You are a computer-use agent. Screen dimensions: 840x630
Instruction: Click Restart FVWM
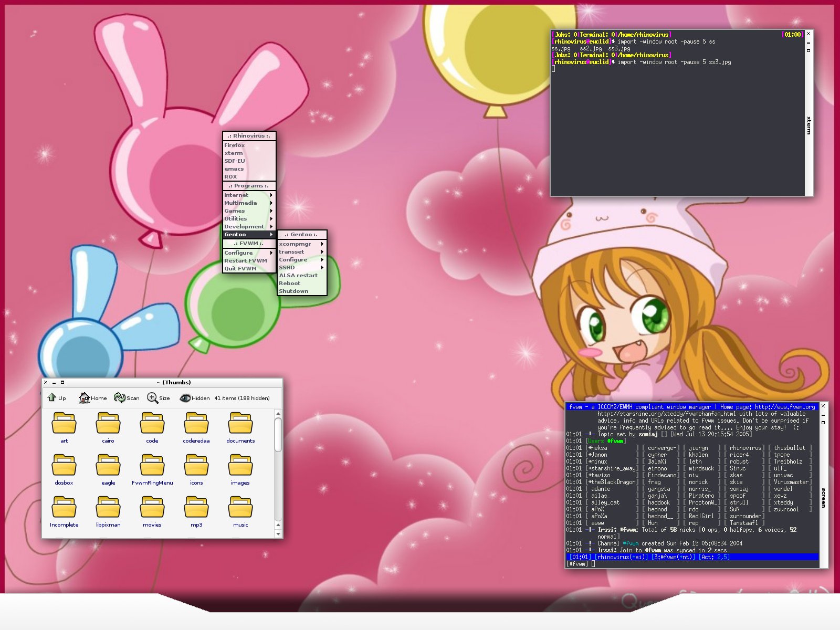point(249,260)
